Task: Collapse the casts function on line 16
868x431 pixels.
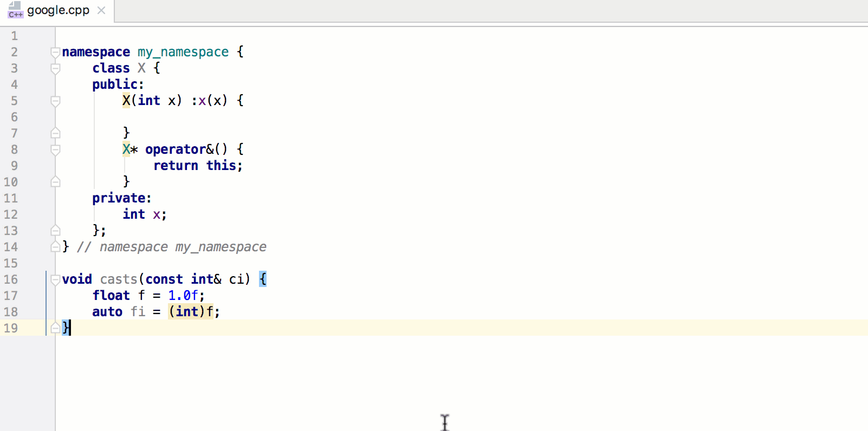Action: tap(55, 279)
